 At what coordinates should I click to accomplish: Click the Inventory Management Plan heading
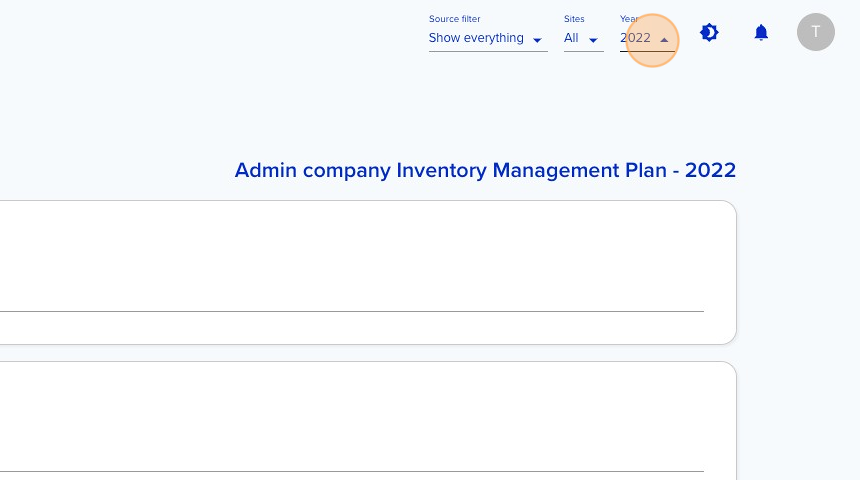click(x=485, y=170)
